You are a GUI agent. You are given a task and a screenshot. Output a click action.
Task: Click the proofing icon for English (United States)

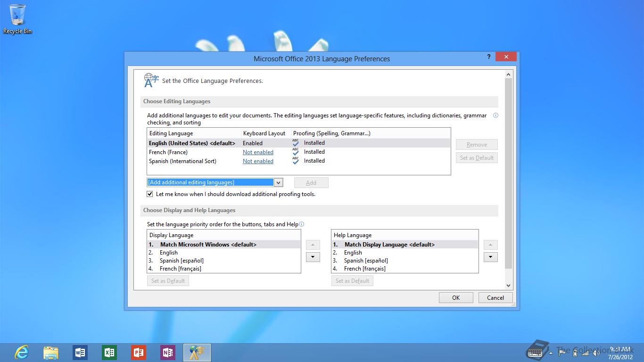pyautogui.click(x=296, y=143)
